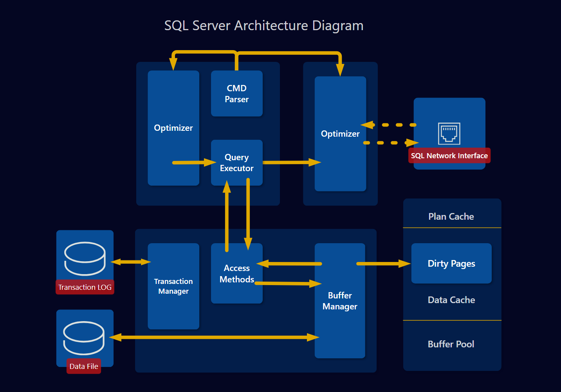Click the Plan Cache section header
The width and height of the screenshot is (561, 392).
pos(451,217)
